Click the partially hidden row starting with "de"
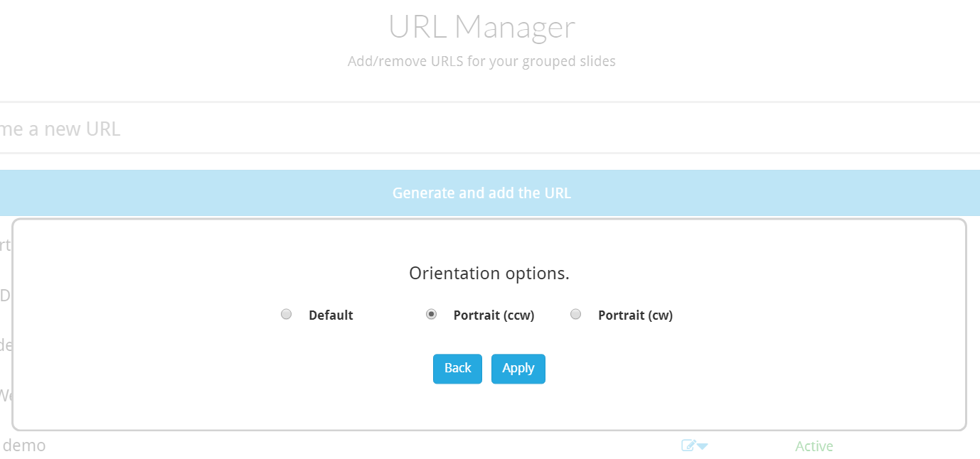 (x=6, y=345)
